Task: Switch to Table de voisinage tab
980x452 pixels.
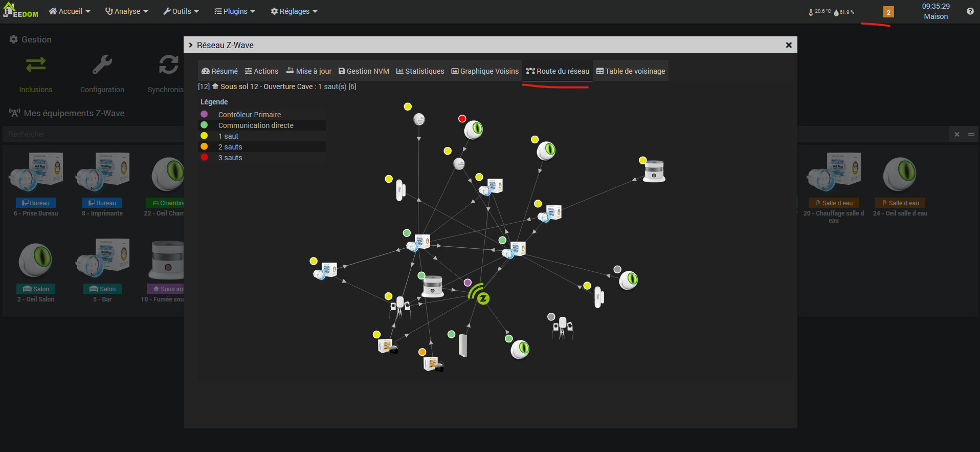Action: [x=631, y=71]
